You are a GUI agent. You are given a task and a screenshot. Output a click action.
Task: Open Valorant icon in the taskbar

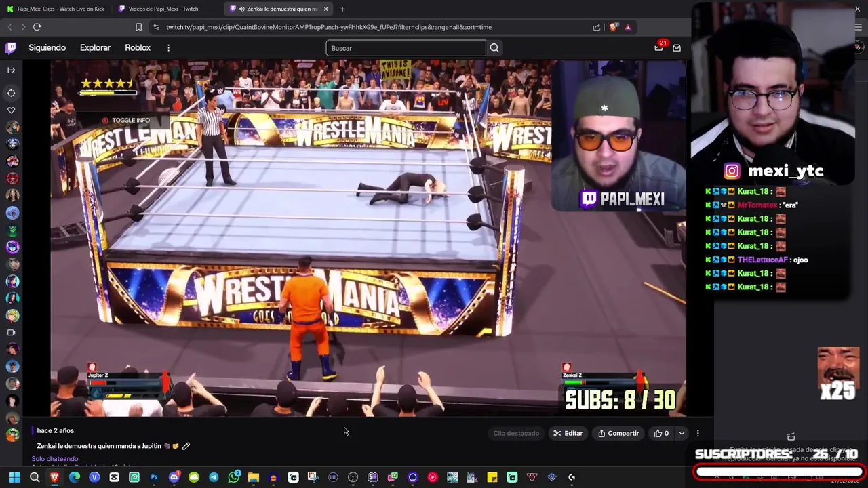pos(532,477)
